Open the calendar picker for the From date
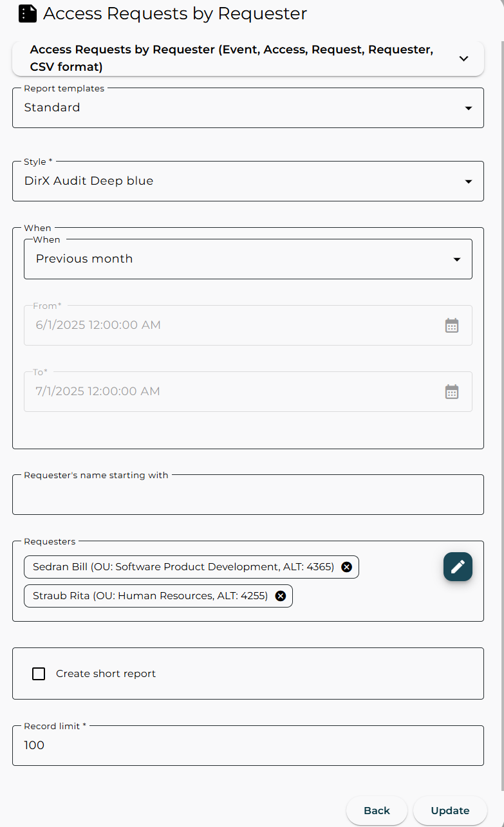Viewport: 504px width, 827px height. [452, 325]
